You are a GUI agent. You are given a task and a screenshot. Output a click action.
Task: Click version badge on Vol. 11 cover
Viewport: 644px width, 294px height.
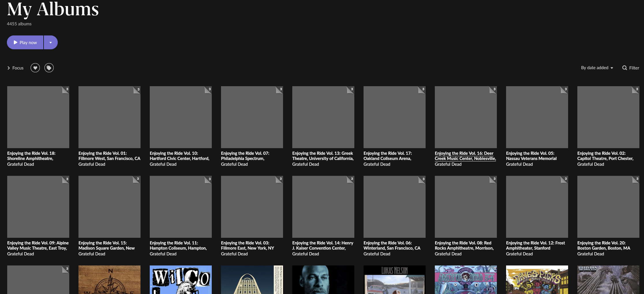pyautogui.click(x=208, y=179)
